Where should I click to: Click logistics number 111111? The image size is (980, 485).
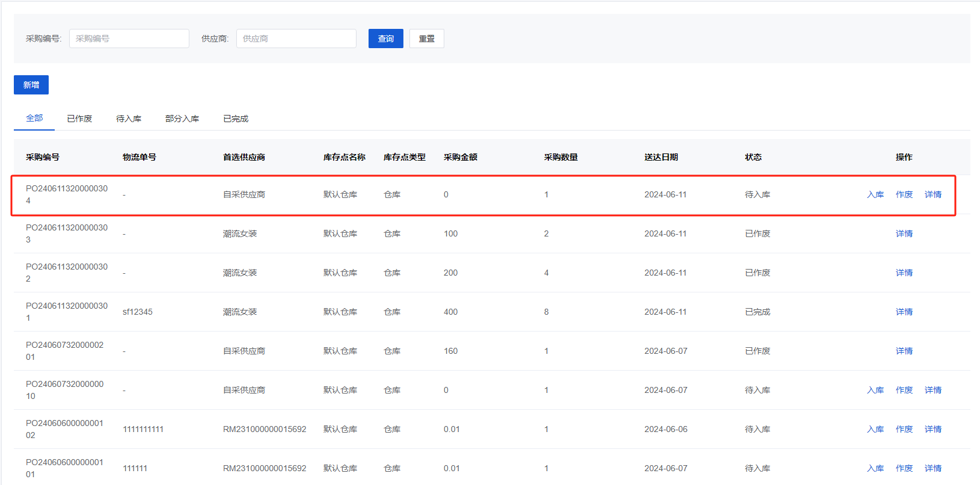pos(135,468)
